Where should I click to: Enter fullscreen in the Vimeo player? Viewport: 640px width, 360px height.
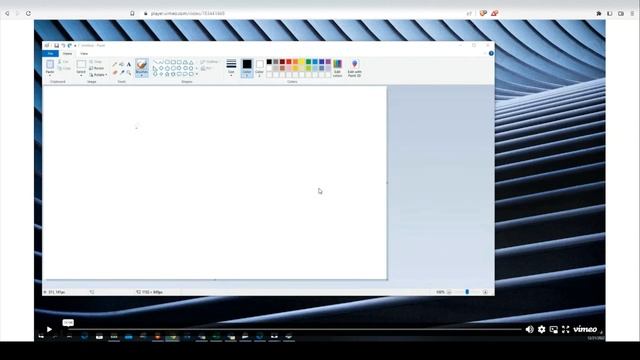point(565,329)
